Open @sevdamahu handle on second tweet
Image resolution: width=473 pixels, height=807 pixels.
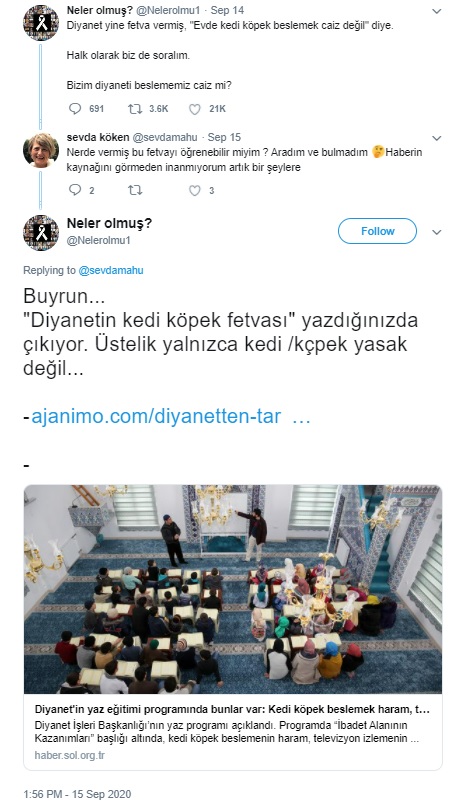(x=165, y=137)
